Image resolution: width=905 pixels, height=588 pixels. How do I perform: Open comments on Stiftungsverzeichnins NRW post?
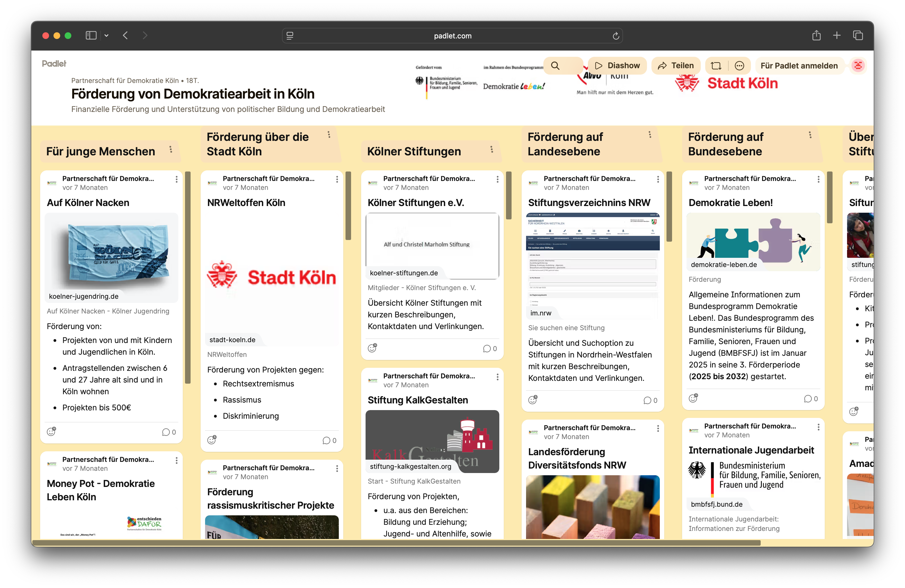(x=650, y=400)
